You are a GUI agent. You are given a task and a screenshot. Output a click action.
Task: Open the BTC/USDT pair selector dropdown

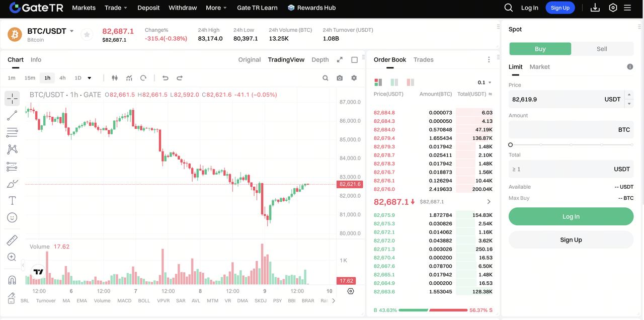pyautogui.click(x=71, y=31)
